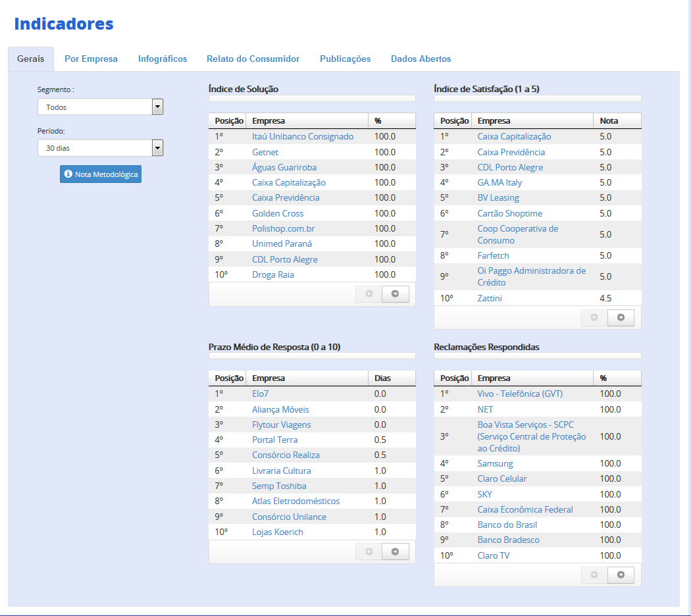Open Caixa Econômica Federal link

pyautogui.click(x=525, y=510)
